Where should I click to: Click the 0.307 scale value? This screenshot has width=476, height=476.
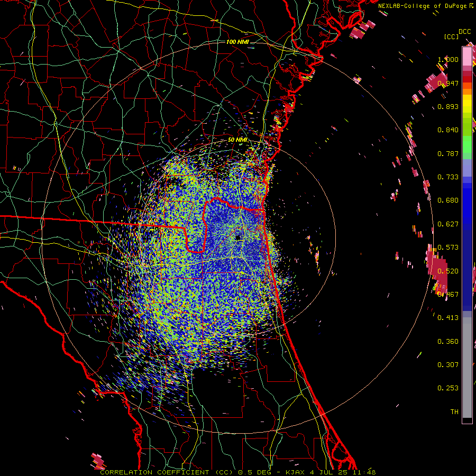tap(448, 364)
